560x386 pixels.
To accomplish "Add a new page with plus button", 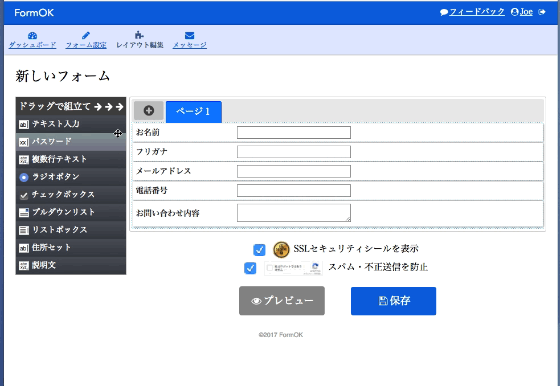I will 149,111.
